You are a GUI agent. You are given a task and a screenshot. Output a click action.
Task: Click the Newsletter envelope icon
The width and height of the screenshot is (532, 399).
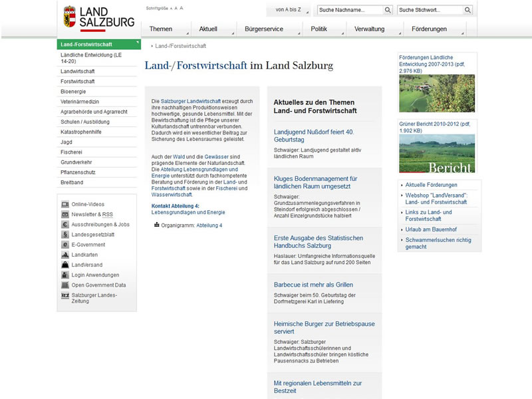pos(65,214)
